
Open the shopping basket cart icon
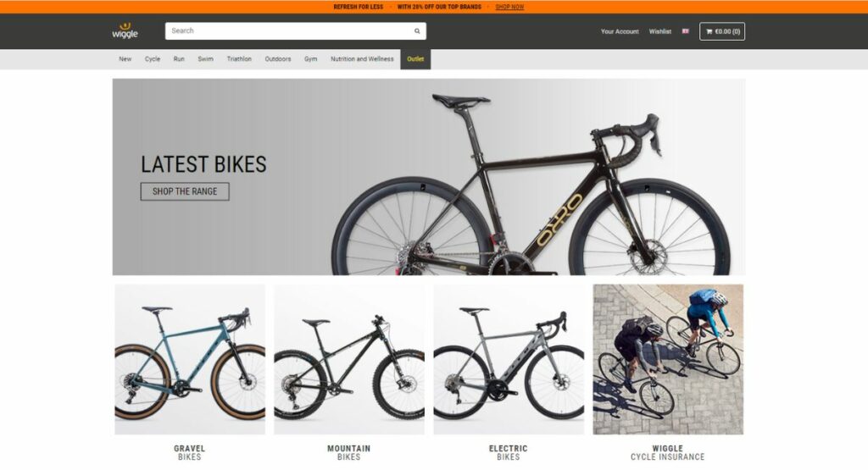point(709,31)
